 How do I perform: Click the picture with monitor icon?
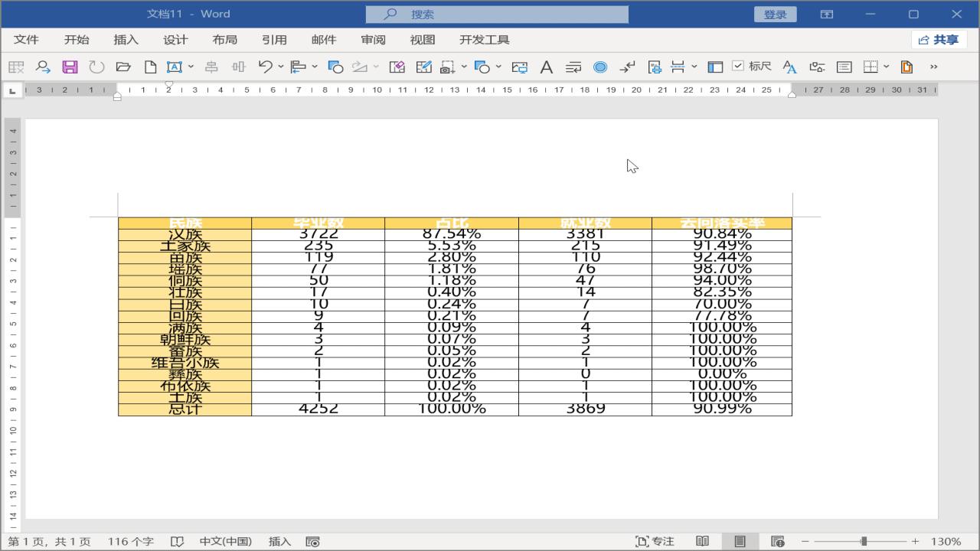pyautogui.click(x=520, y=67)
